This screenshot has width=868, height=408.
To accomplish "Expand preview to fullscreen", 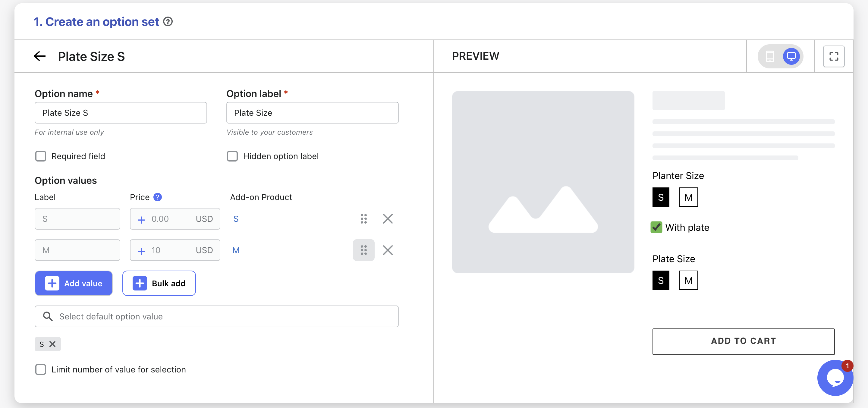I will [x=834, y=56].
